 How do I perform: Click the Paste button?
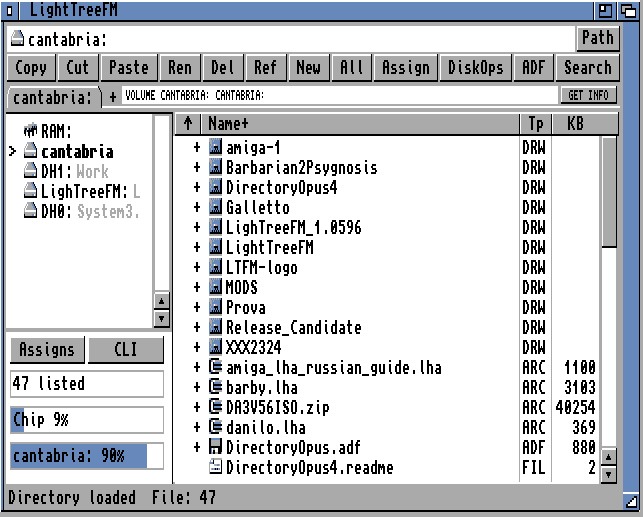click(129, 68)
